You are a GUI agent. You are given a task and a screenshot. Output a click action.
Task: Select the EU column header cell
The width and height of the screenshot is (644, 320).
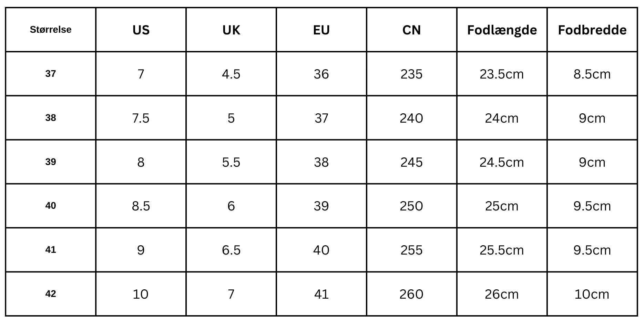click(x=321, y=30)
